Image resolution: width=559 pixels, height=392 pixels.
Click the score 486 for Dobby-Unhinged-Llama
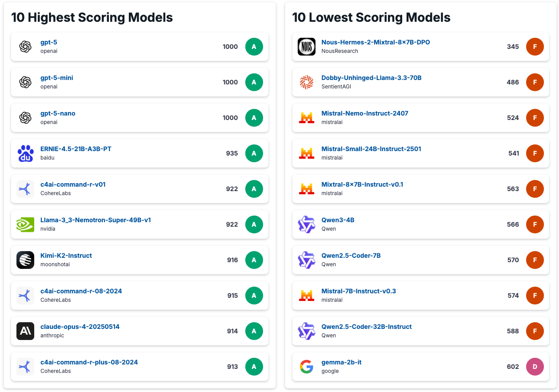pos(513,82)
